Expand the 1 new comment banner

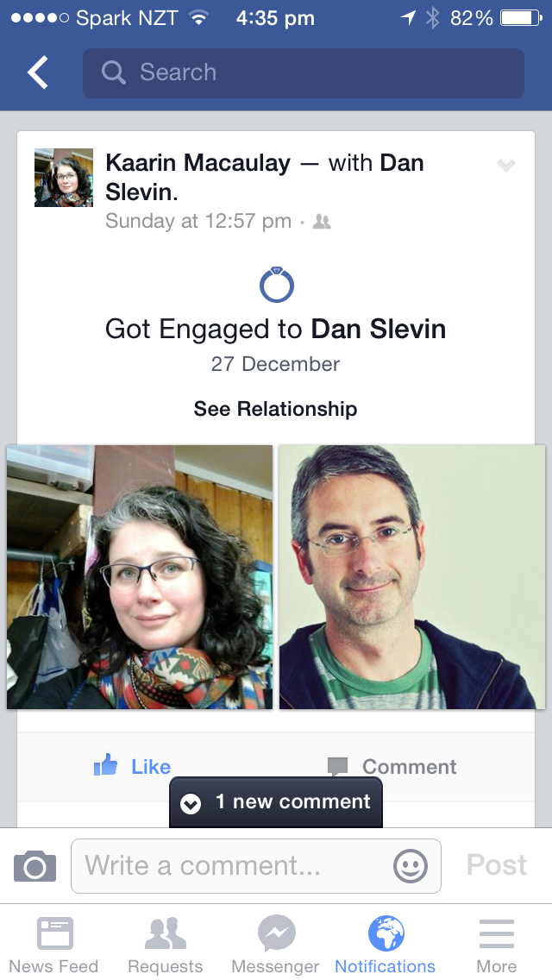276,802
